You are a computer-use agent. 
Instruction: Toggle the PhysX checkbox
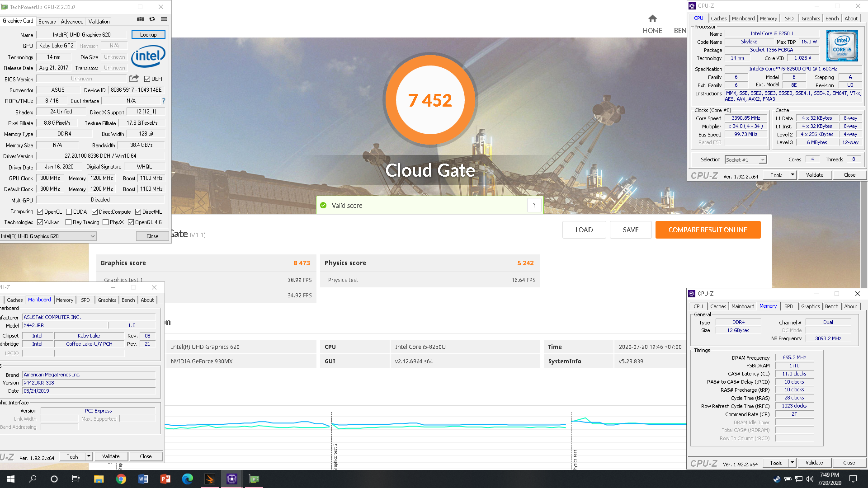point(105,222)
